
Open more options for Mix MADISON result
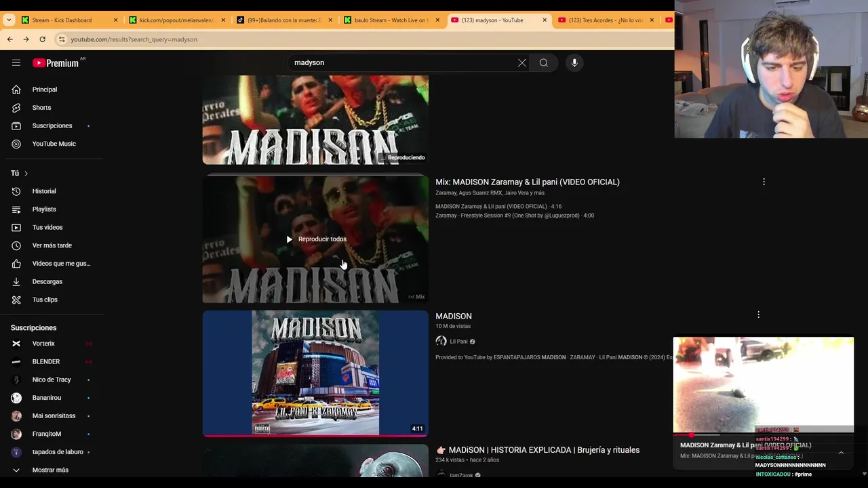(x=764, y=182)
